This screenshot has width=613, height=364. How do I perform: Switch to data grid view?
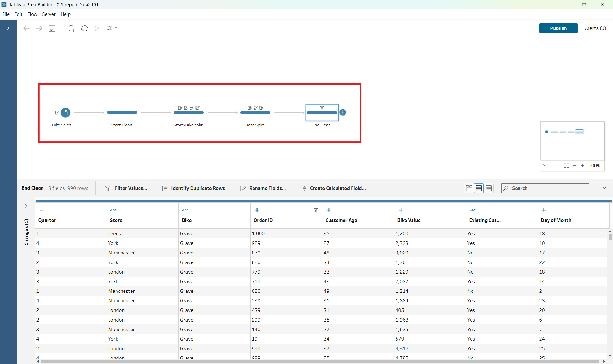pos(479,188)
